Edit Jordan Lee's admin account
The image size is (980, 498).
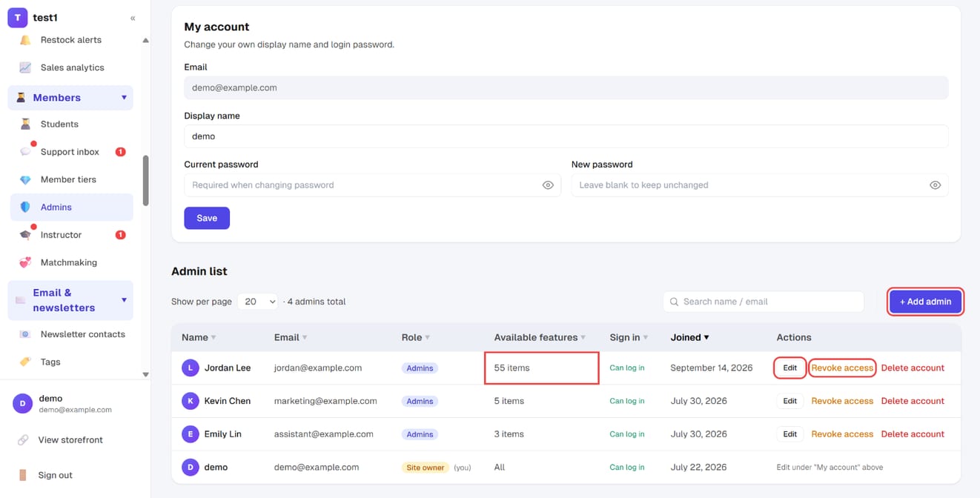click(x=789, y=368)
